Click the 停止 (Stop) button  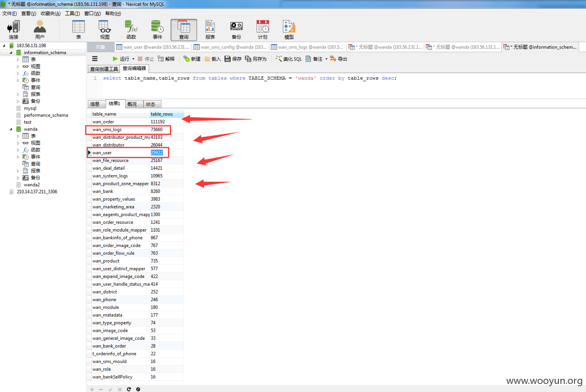(x=146, y=59)
